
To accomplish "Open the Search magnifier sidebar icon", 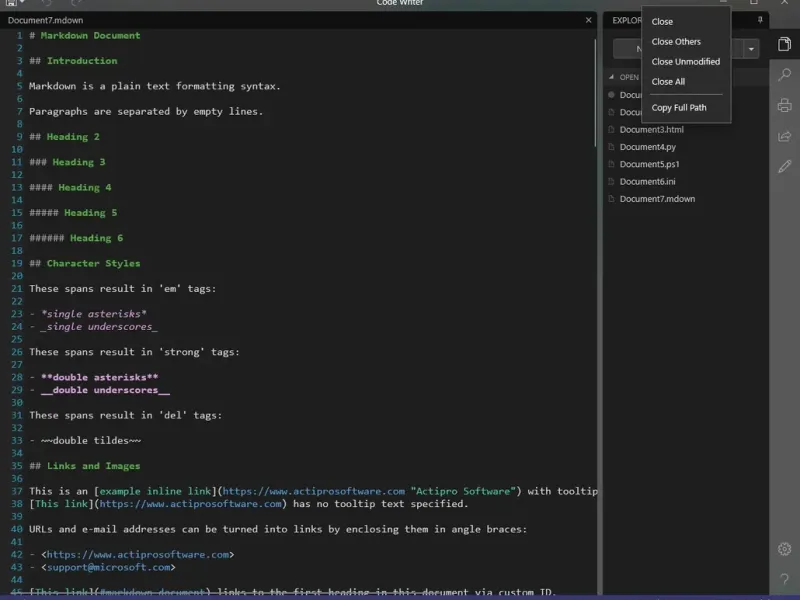I will tap(784, 74).
